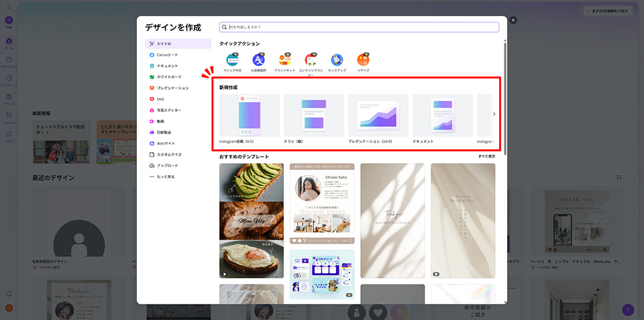Choose the リサイズ quick action icon
The width and height of the screenshot is (644, 320).
(363, 60)
